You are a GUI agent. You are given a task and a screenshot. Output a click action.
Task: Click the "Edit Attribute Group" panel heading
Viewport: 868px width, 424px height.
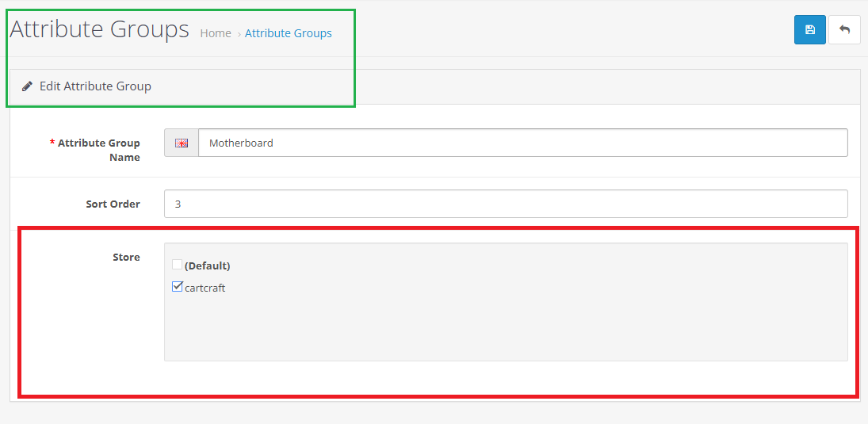(x=95, y=86)
